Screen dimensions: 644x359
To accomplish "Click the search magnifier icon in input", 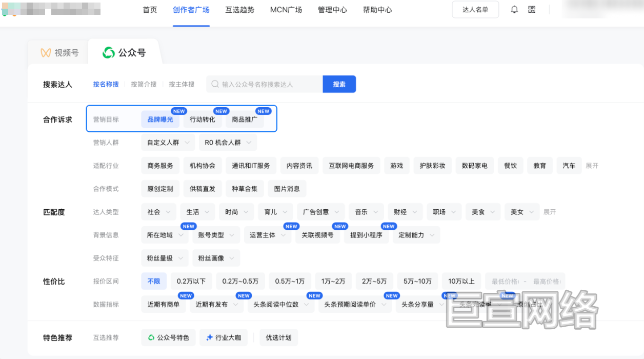I will click(x=215, y=84).
